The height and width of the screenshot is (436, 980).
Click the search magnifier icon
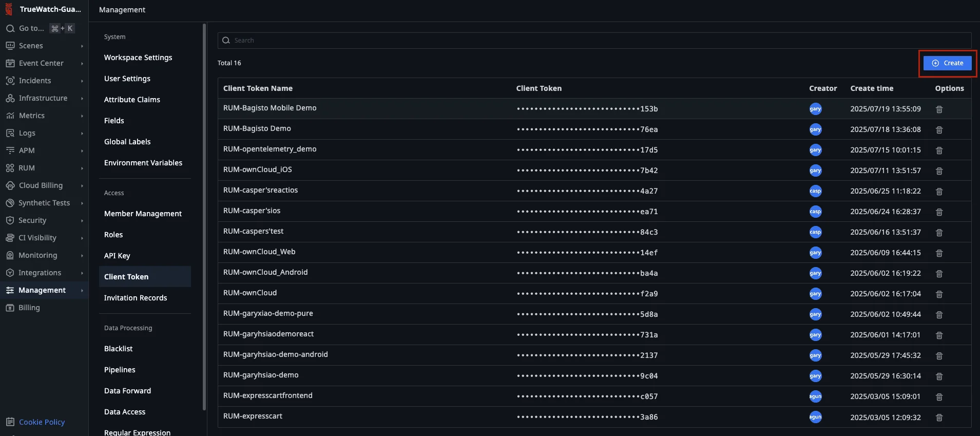[226, 41]
